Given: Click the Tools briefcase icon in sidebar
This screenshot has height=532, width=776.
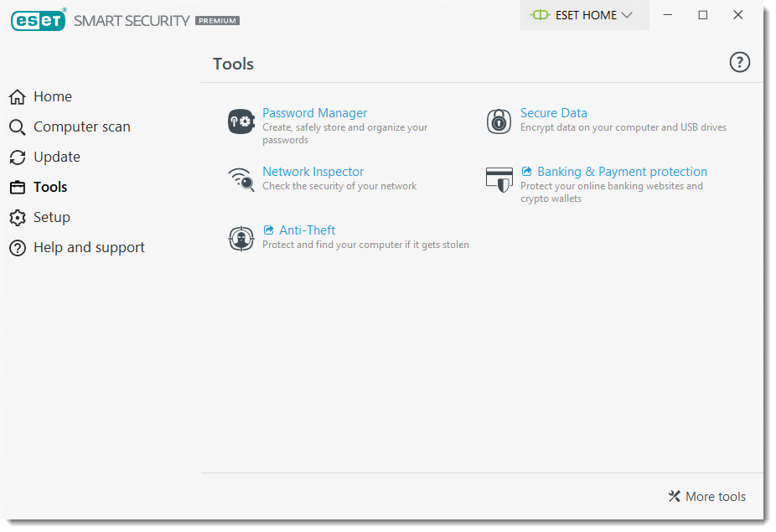Looking at the screenshot, I should pos(18,188).
